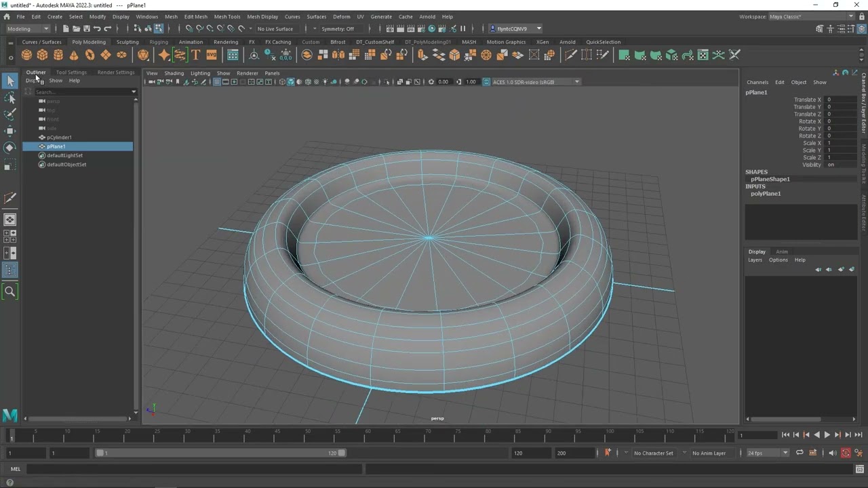Open No Live Surface dropdown

click(275, 28)
